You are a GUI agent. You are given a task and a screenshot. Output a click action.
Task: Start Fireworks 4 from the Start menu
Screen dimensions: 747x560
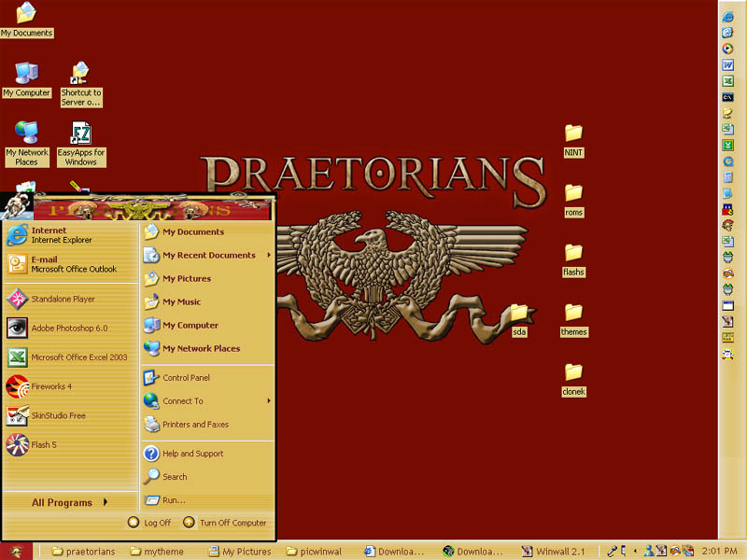point(71,386)
